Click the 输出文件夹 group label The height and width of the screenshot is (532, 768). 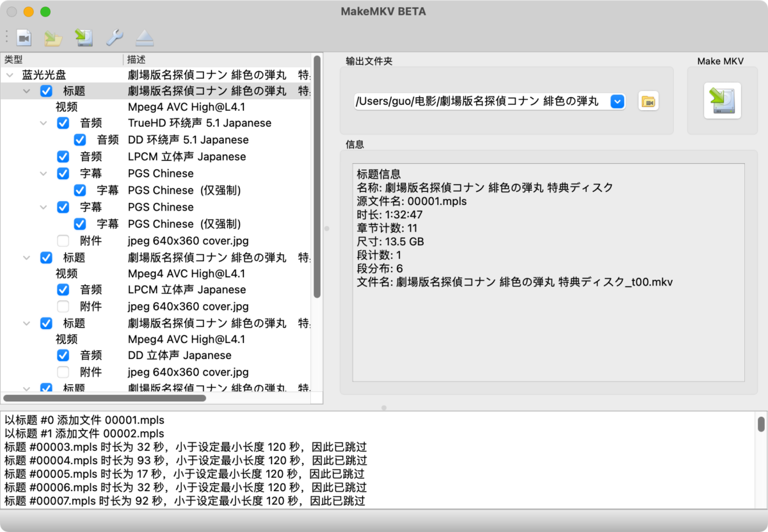(369, 61)
